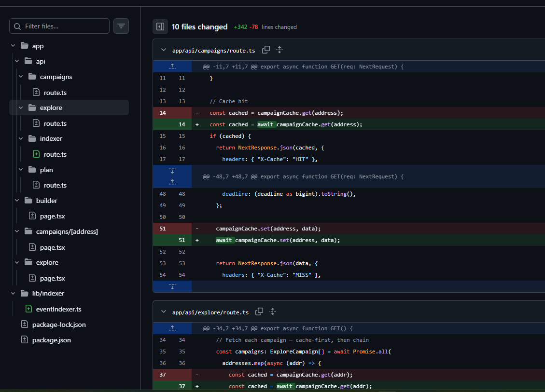
Task: Open package-lock.json in file tree
Action: [x=59, y=324]
